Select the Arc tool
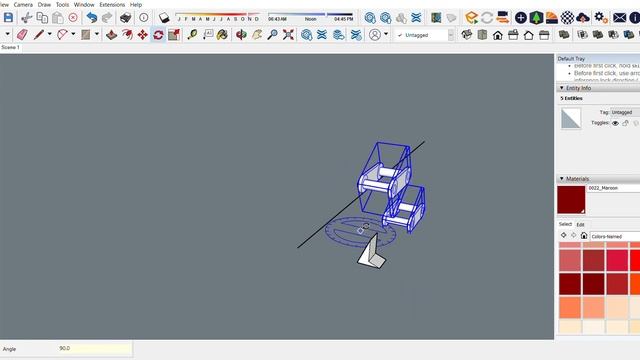This screenshot has height=360, width=640. tap(62, 35)
